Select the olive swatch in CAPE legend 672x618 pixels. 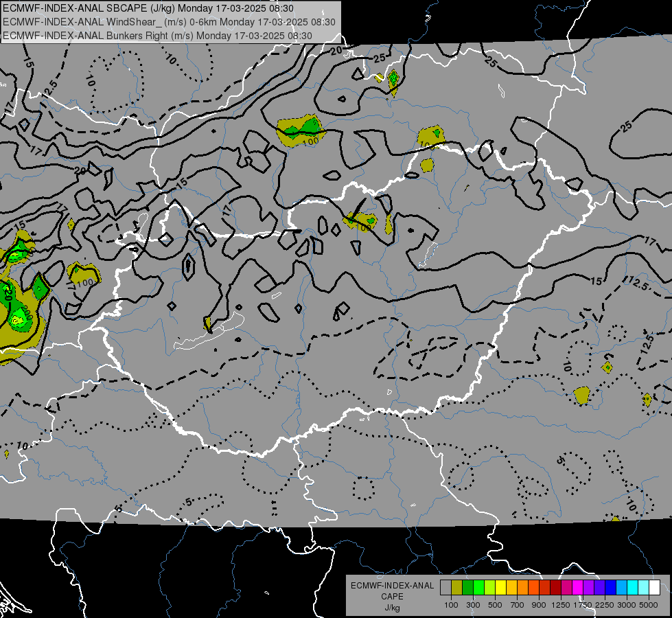(x=457, y=588)
